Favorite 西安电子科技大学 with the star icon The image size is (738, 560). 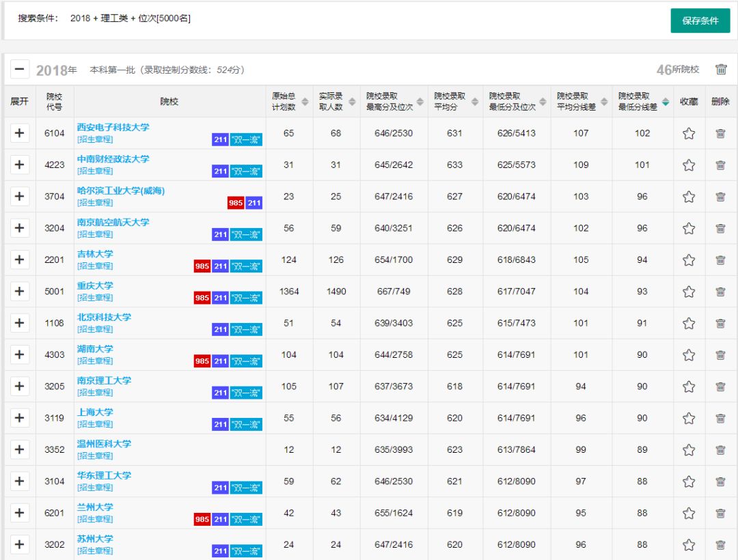pyautogui.click(x=689, y=134)
